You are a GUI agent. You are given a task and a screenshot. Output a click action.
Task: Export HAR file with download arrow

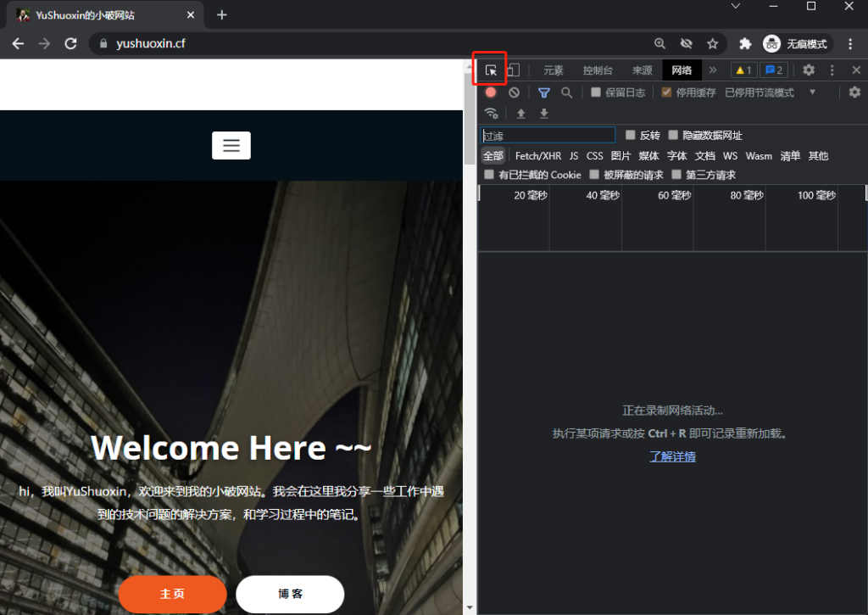click(x=544, y=114)
